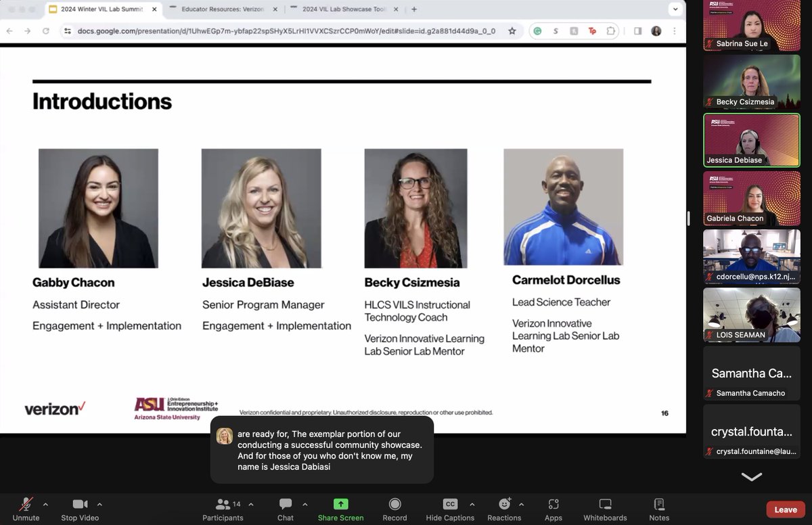Open the Grammarly extension icon
Image resolution: width=812 pixels, height=525 pixels.
(x=537, y=31)
